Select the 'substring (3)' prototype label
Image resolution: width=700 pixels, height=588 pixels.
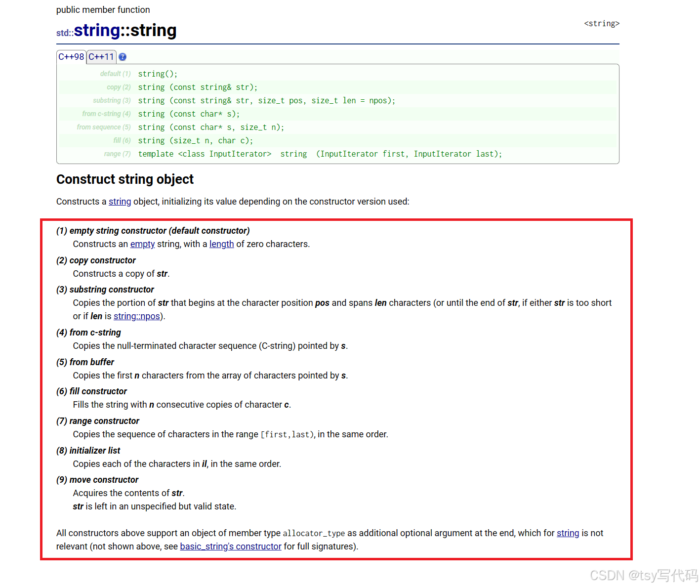112,100
